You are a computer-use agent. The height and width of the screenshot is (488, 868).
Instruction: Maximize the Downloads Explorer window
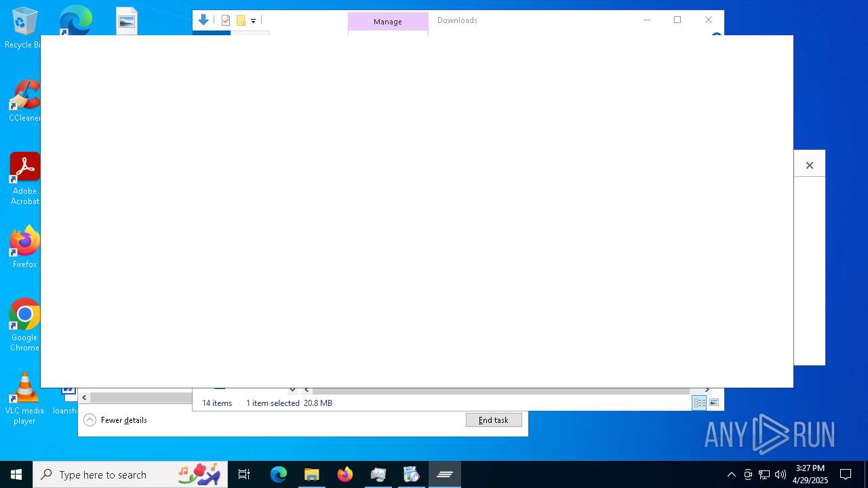pyautogui.click(x=677, y=20)
